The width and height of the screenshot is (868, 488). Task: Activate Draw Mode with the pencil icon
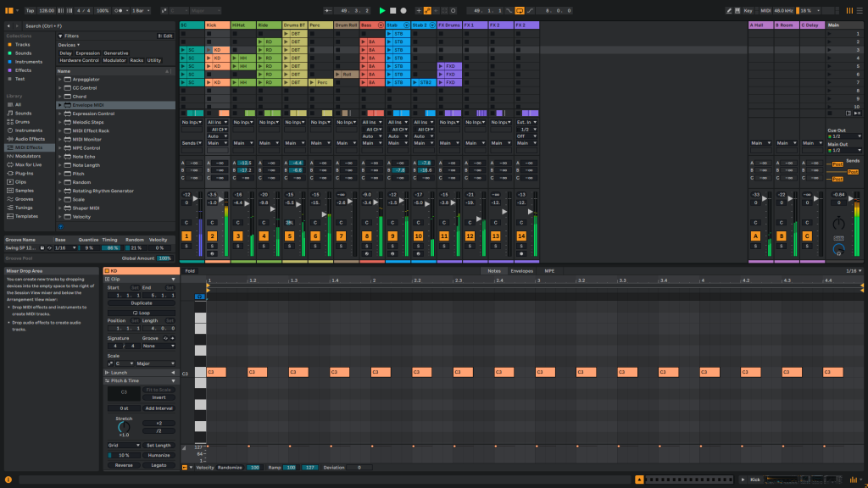[x=728, y=11]
